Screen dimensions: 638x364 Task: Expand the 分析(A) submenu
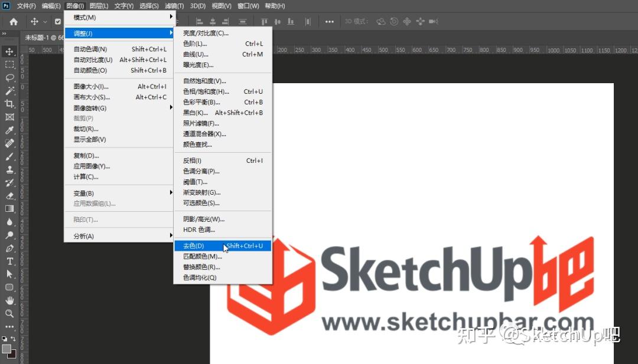click(171, 235)
